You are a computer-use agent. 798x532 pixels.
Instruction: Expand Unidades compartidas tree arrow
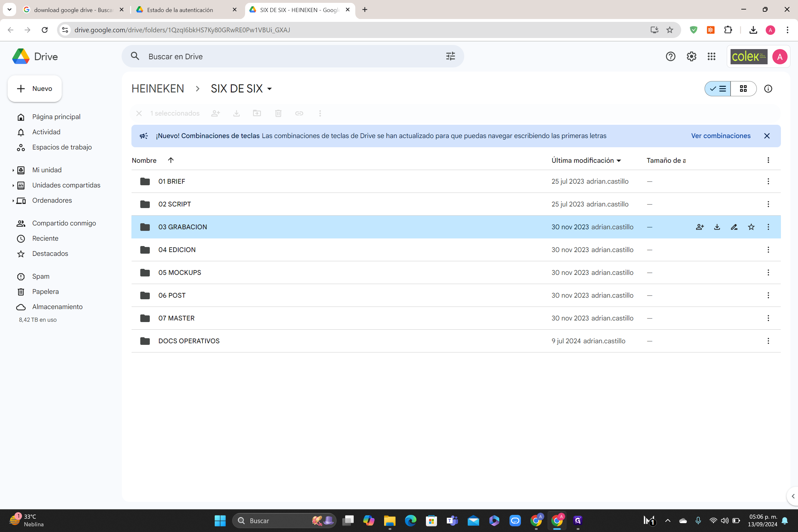point(13,185)
